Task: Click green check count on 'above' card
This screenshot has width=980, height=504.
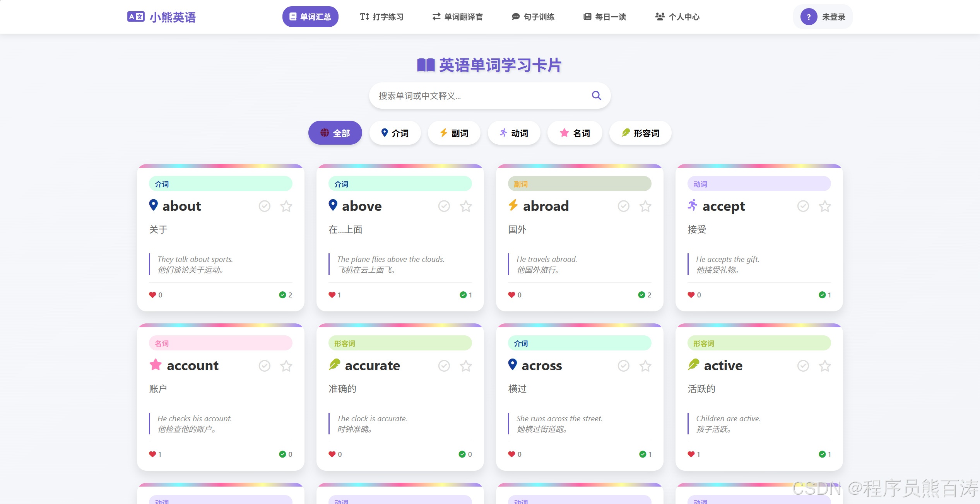Action: pos(466,295)
